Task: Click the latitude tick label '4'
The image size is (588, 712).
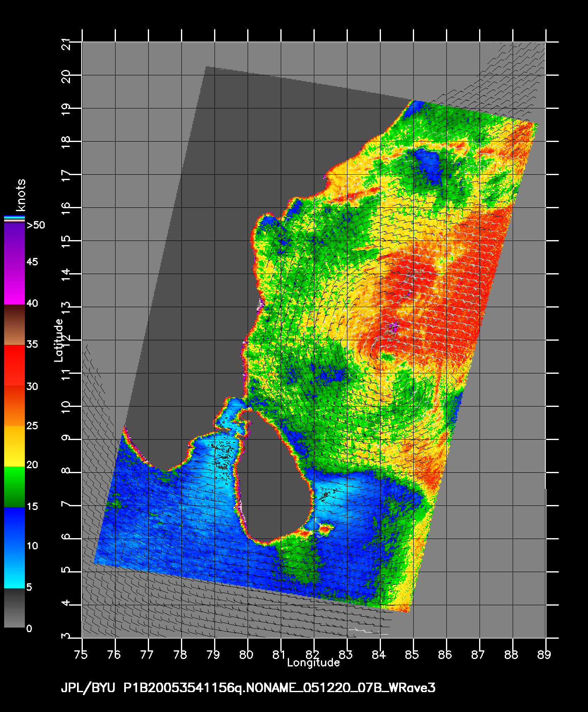Action: point(66,603)
